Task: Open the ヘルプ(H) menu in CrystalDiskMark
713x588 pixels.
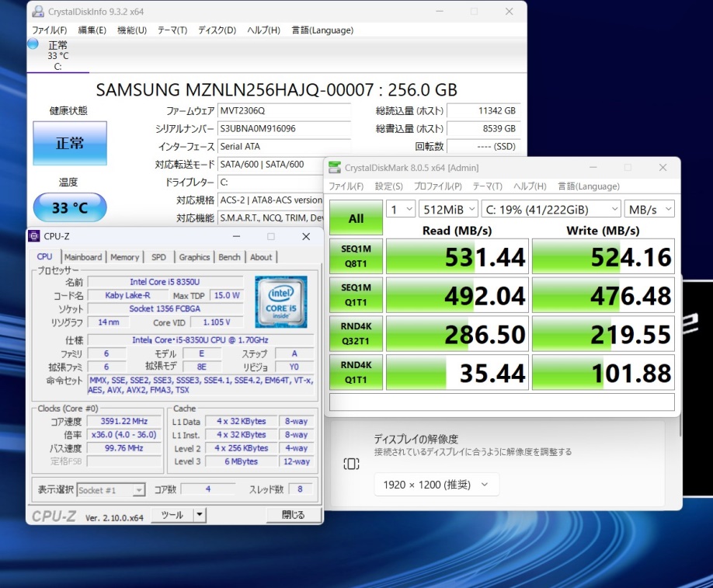Action: [x=530, y=186]
